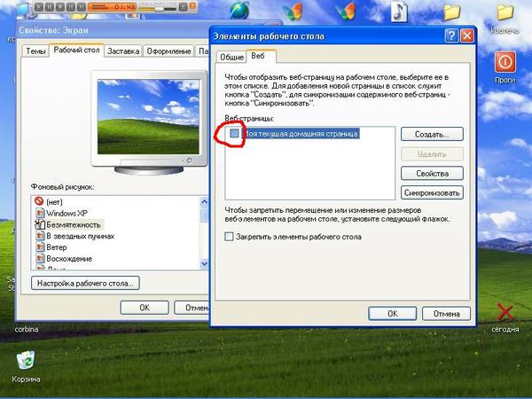This screenshot has width=532, height=399.
Task: Open the first MSN butterfly desktop icon
Action: tap(293, 11)
